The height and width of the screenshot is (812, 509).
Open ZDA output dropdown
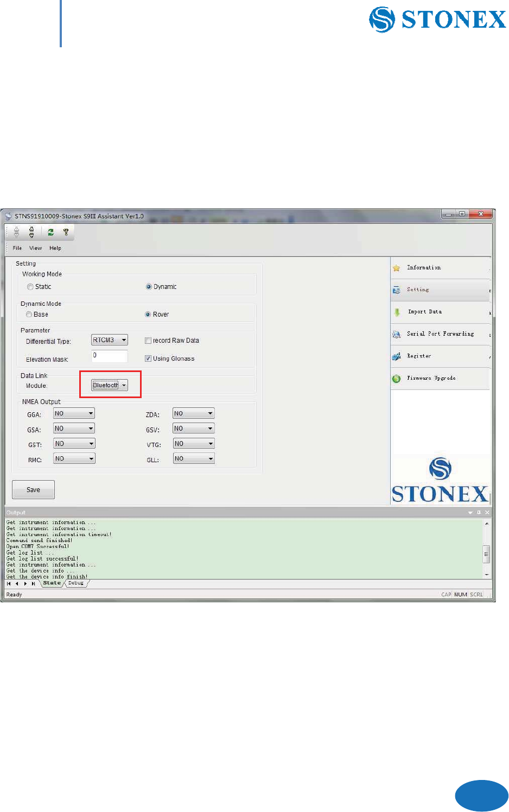pos(194,413)
